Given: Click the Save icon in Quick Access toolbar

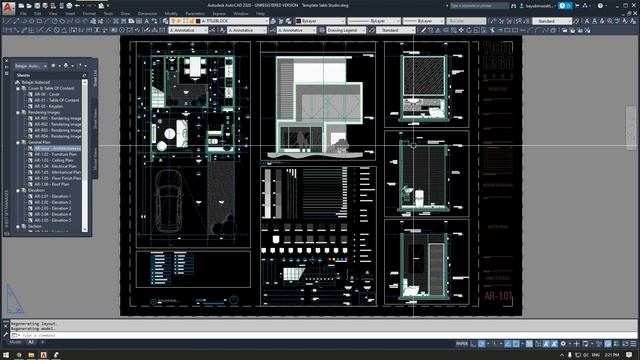Looking at the screenshot, I should coord(37,6).
